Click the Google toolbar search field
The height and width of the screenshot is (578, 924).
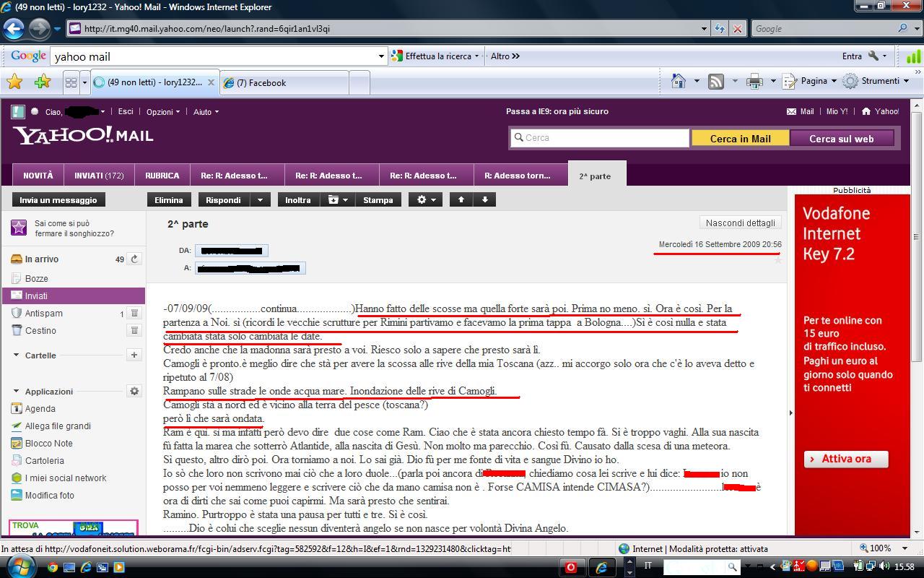click(x=214, y=56)
